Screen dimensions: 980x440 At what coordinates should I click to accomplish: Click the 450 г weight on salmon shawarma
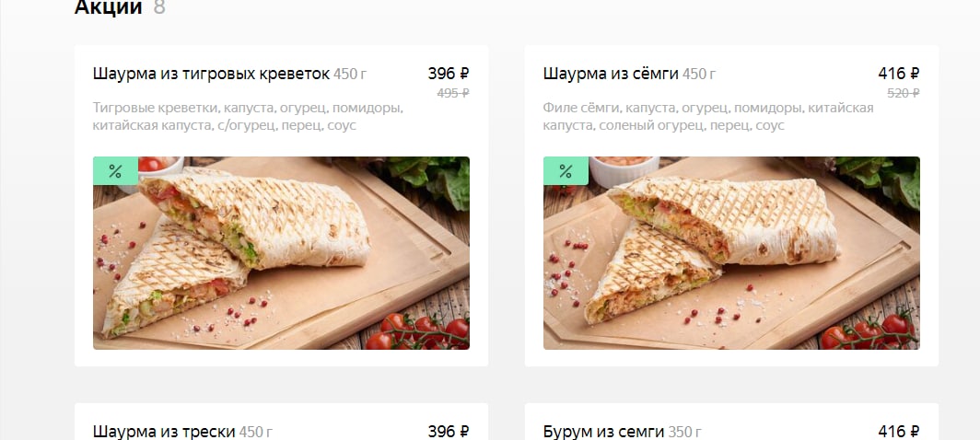(x=699, y=75)
